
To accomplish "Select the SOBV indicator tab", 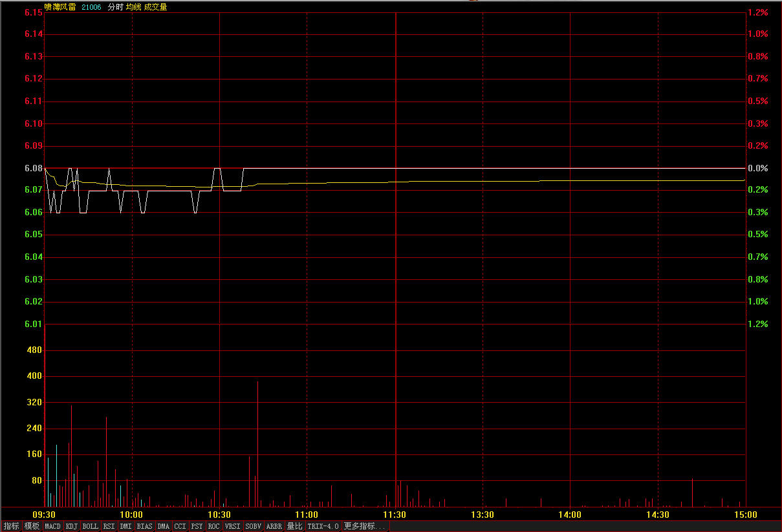I will coord(253,526).
